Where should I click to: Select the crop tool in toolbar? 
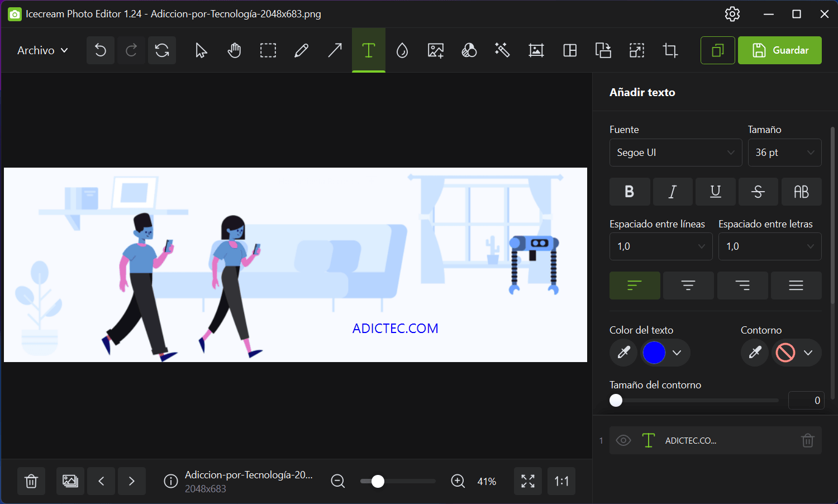(670, 50)
